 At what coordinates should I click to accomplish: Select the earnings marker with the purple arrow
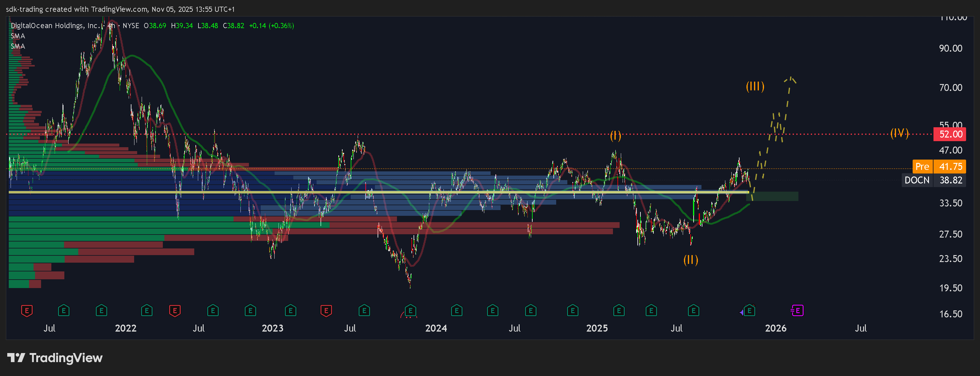click(x=749, y=311)
